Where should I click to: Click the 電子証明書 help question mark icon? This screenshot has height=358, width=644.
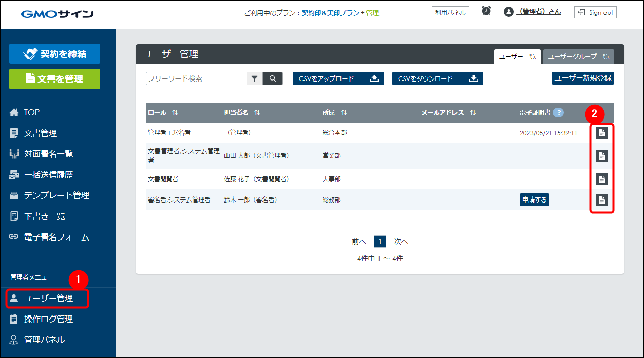coord(558,113)
